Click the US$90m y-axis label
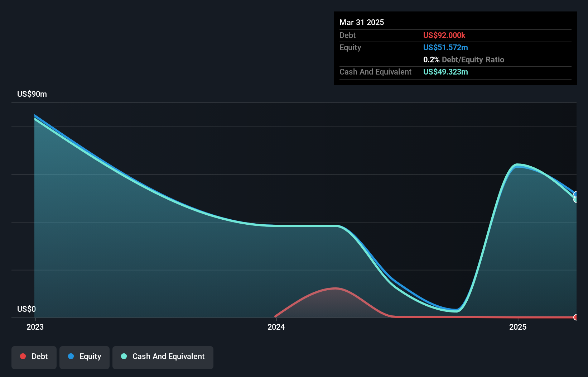588x377 pixels. (32, 94)
